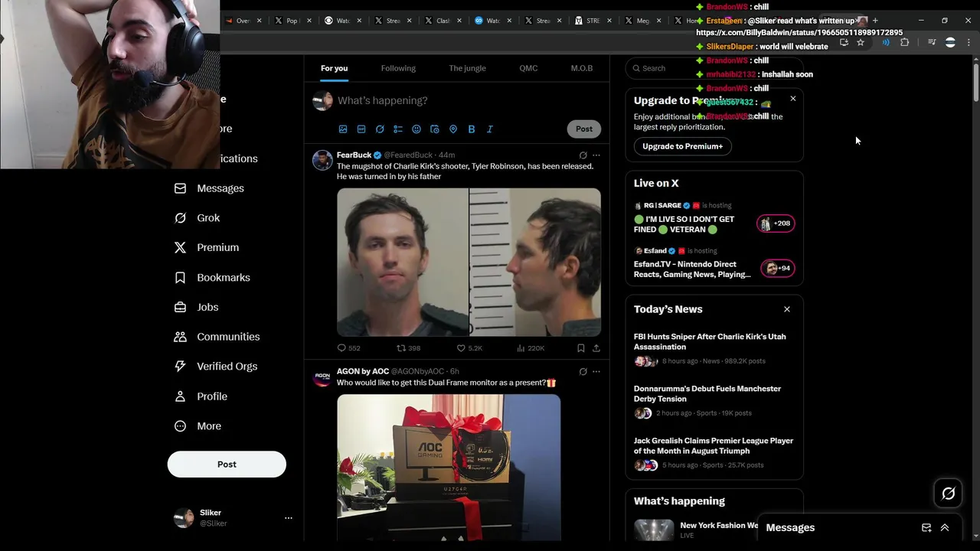This screenshot has height=551, width=980.
Task: View analytics showing 220K views
Action: [x=531, y=348]
